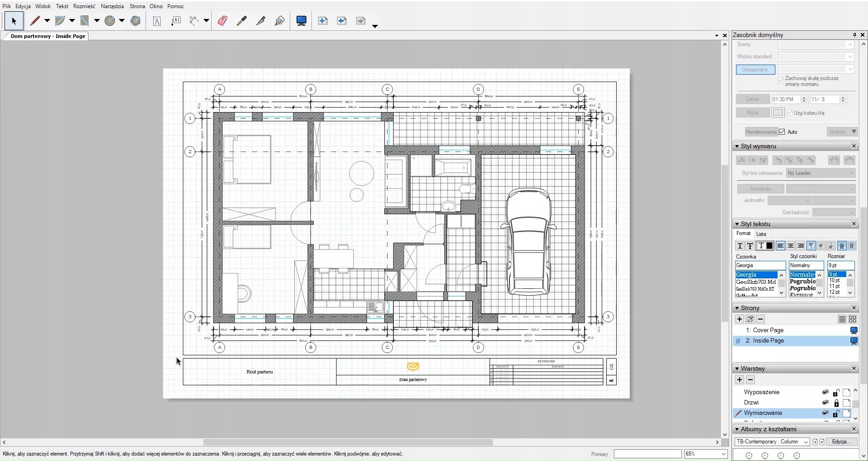Image resolution: width=868 pixels, height=461 pixels.
Task: Duplicate the selected page in Strony panel
Action: (x=750, y=319)
